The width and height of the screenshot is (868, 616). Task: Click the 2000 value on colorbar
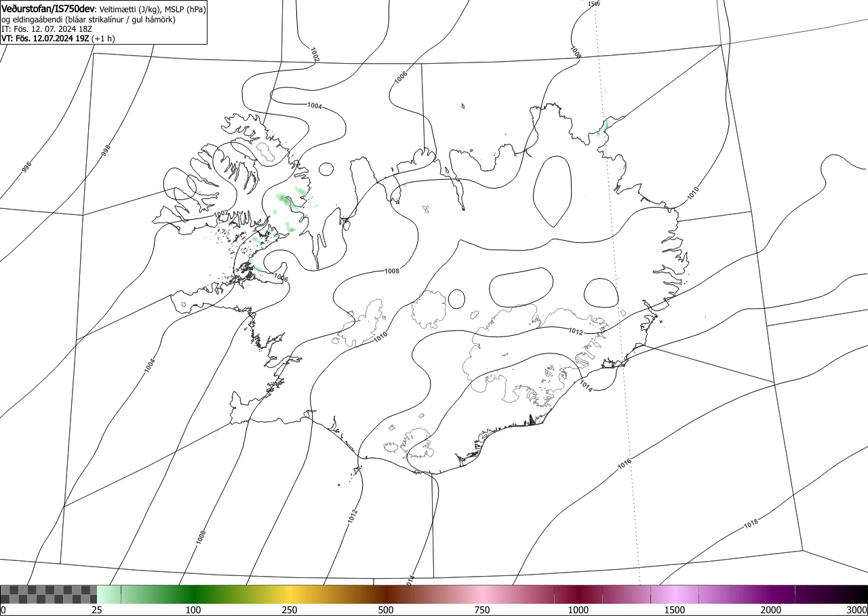771,610
